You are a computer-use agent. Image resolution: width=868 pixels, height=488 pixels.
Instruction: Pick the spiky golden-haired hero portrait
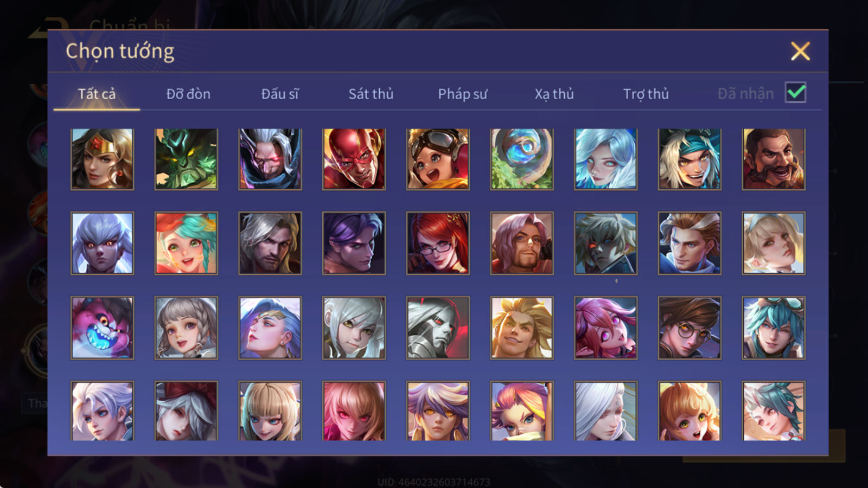[522, 328]
